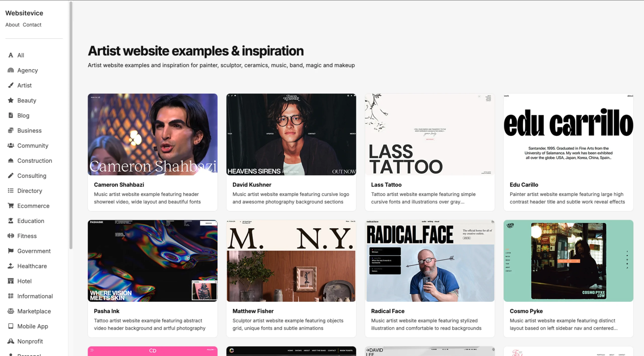Viewport: 644px width, 356px height.
Task: Click the Agency category icon
Action: (x=11, y=70)
